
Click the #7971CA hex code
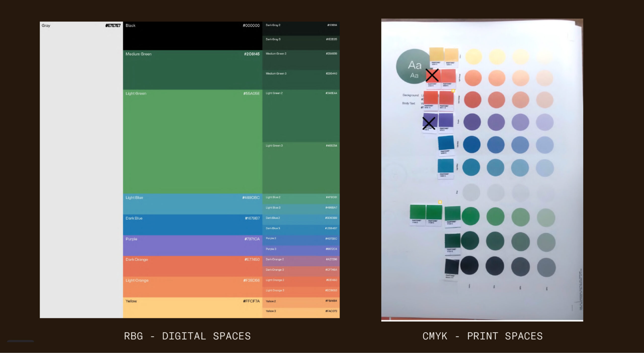(x=252, y=239)
